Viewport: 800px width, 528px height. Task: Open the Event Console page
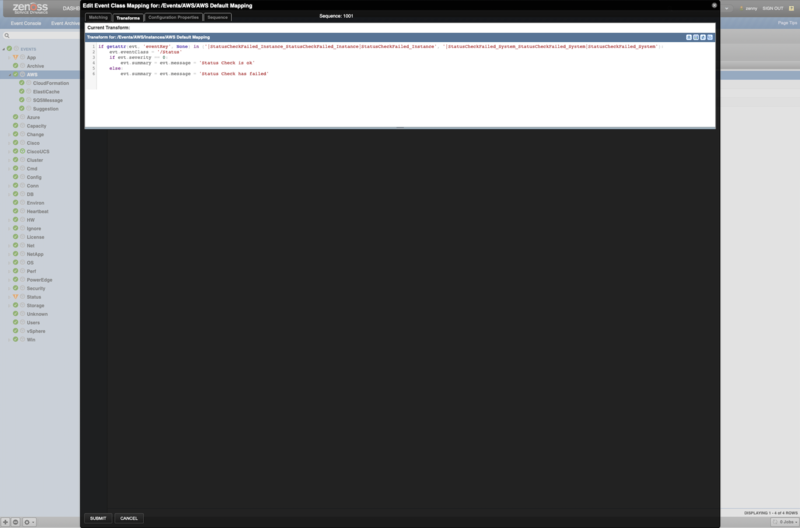[26, 23]
